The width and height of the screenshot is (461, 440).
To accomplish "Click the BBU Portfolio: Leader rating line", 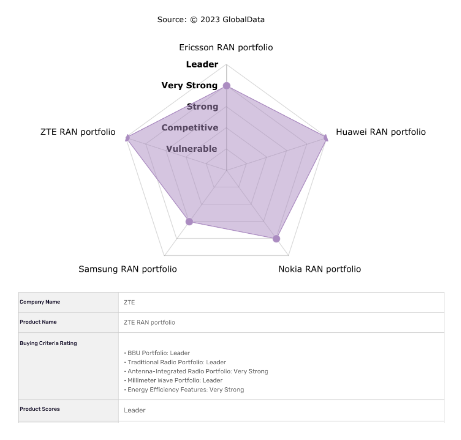I will 157,353.
